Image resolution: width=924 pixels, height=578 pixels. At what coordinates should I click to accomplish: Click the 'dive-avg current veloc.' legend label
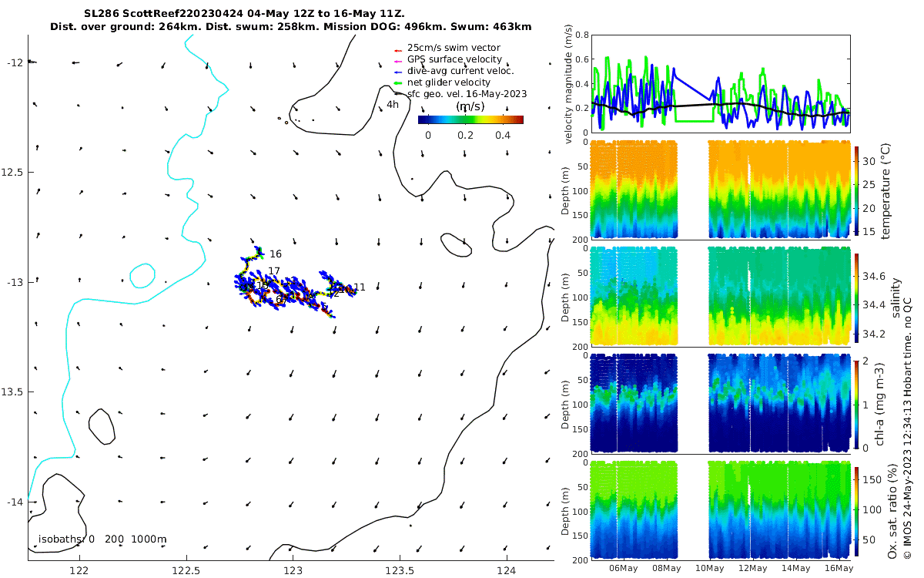point(460,71)
